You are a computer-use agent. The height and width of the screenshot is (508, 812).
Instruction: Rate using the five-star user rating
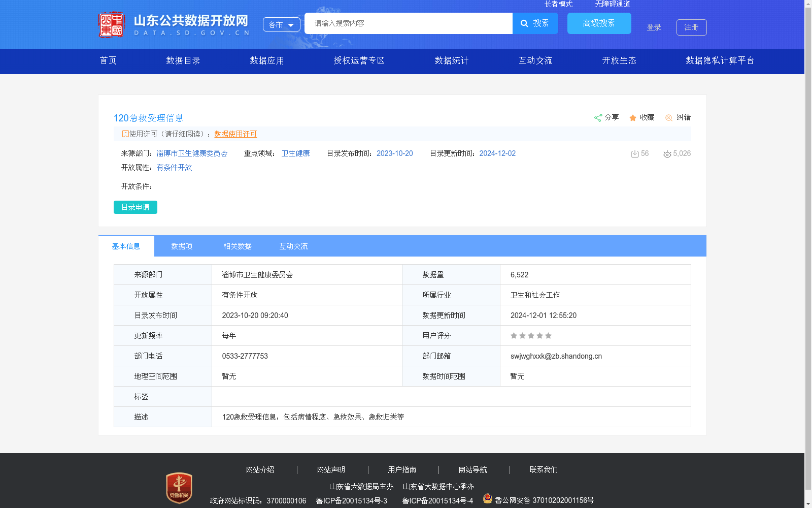tap(531, 336)
